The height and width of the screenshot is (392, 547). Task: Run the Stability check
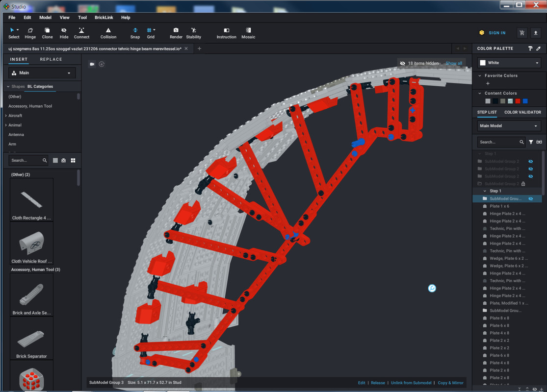coord(193,33)
